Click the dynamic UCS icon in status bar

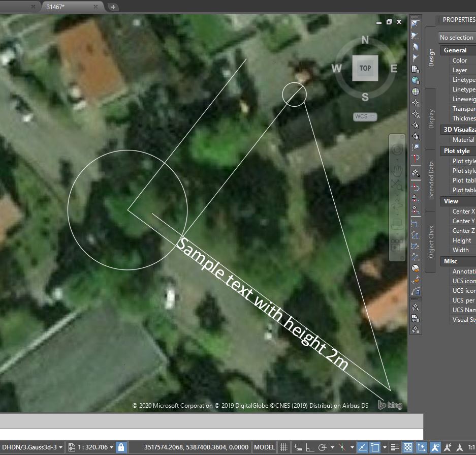tap(422, 447)
